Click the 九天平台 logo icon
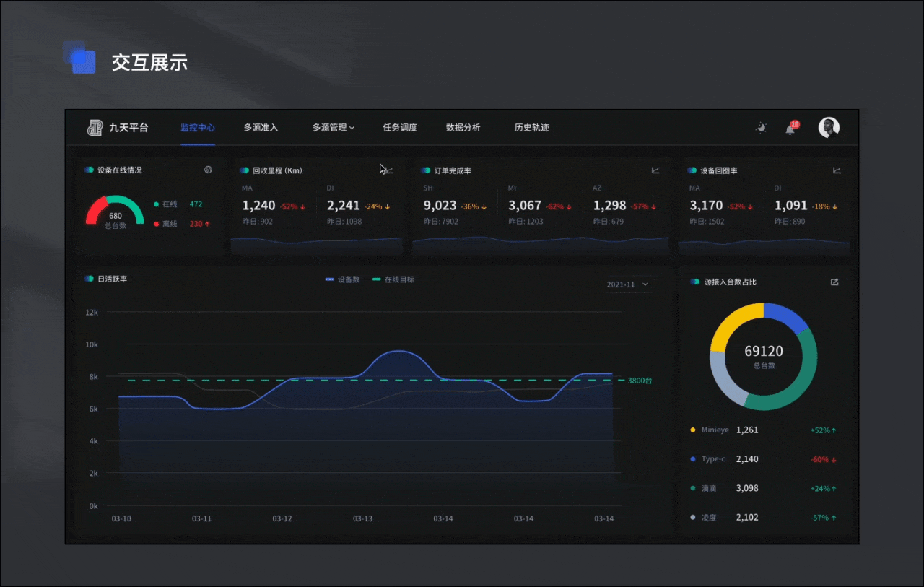 [95, 128]
